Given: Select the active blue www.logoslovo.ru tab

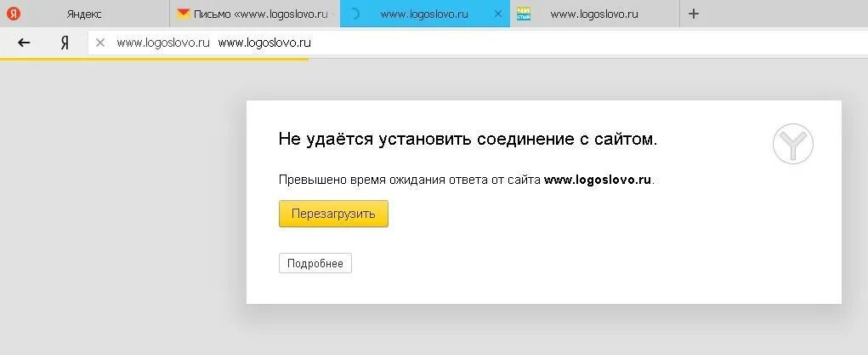Looking at the screenshot, I should point(424,14).
